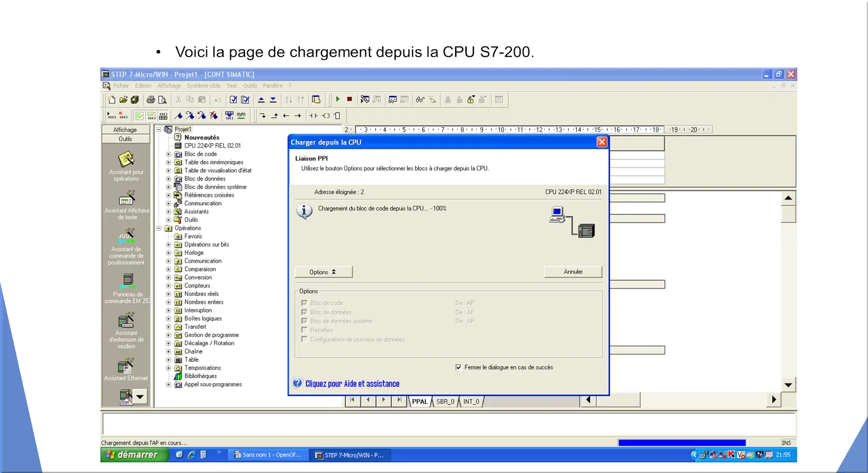
Task: Click the démarrer Start button
Action: tap(134, 455)
